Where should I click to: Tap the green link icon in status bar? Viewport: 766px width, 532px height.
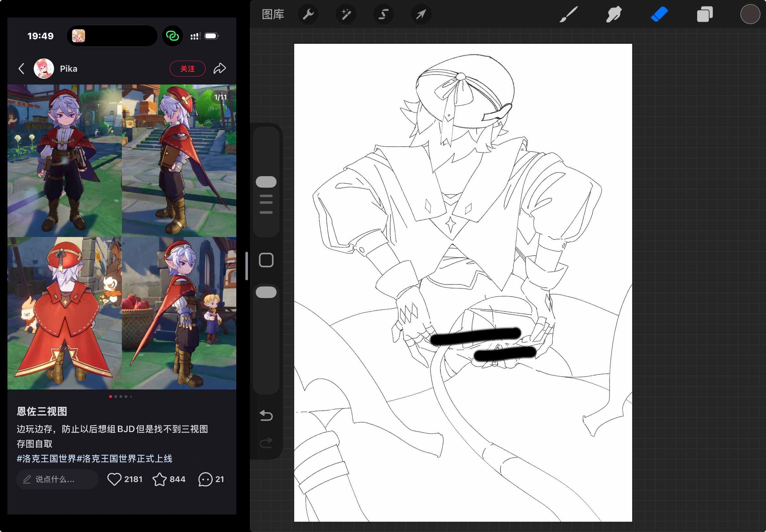(x=172, y=36)
